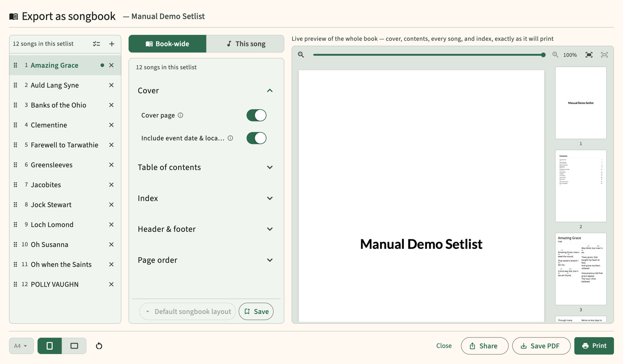Click info icon beside Include event date
The height and width of the screenshot is (364, 623).
click(x=231, y=138)
